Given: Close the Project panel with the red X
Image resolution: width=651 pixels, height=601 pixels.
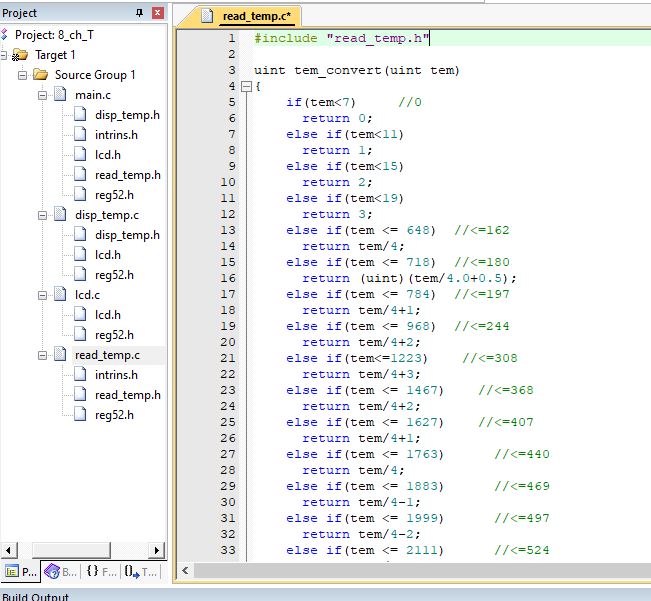Looking at the screenshot, I should pos(158,13).
